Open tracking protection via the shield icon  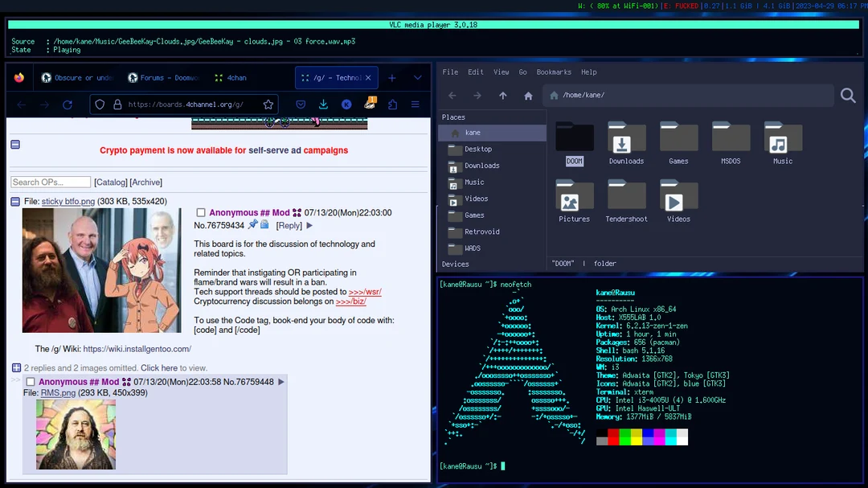(x=99, y=105)
